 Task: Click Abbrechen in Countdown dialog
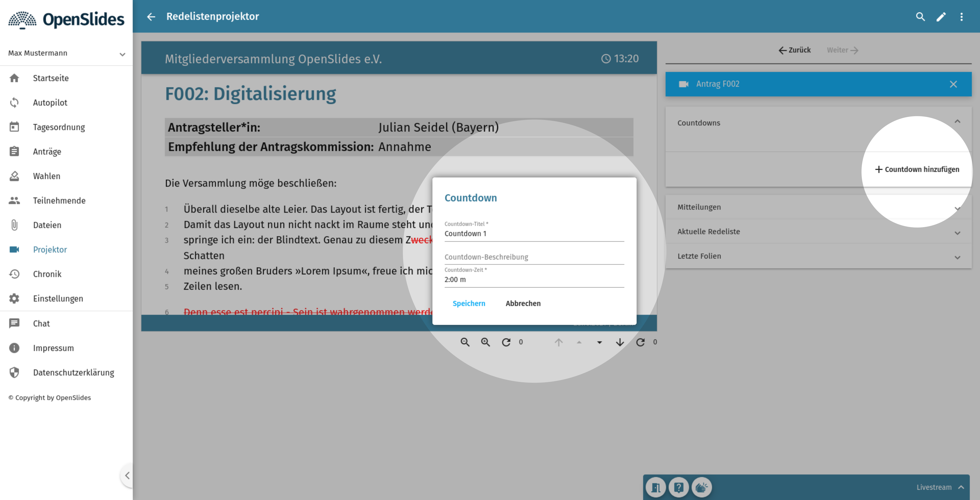point(523,303)
